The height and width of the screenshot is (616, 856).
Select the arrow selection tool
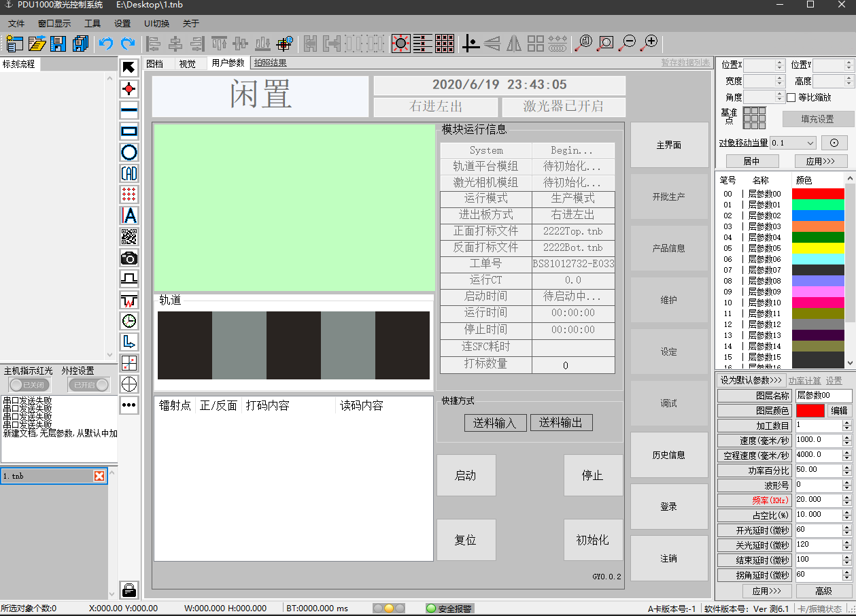point(129,67)
